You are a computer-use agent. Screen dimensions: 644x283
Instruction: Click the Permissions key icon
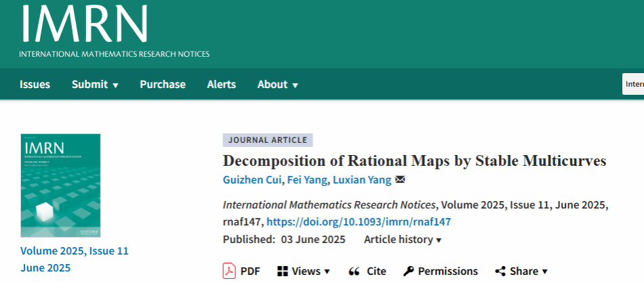pos(408,271)
